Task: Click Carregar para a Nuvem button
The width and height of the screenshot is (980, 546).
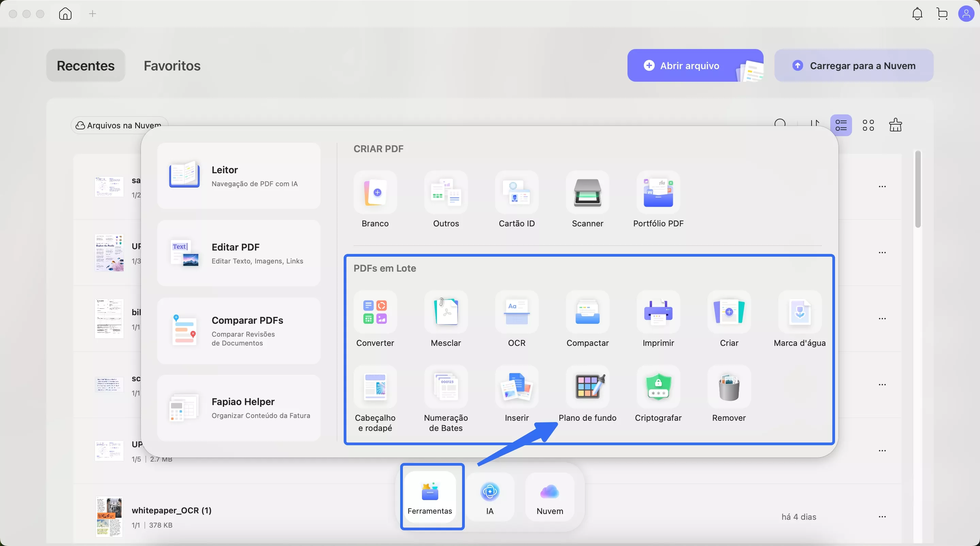Action: (853, 65)
